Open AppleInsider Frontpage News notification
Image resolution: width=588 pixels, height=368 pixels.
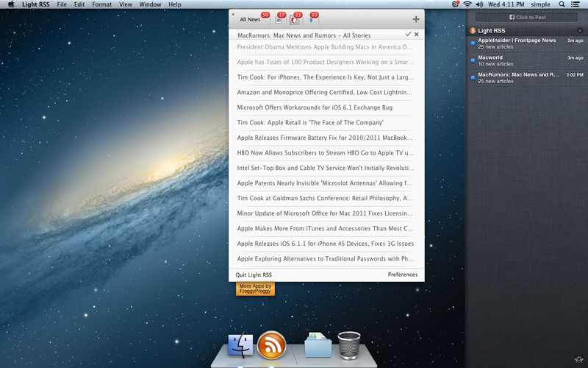(x=526, y=43)
